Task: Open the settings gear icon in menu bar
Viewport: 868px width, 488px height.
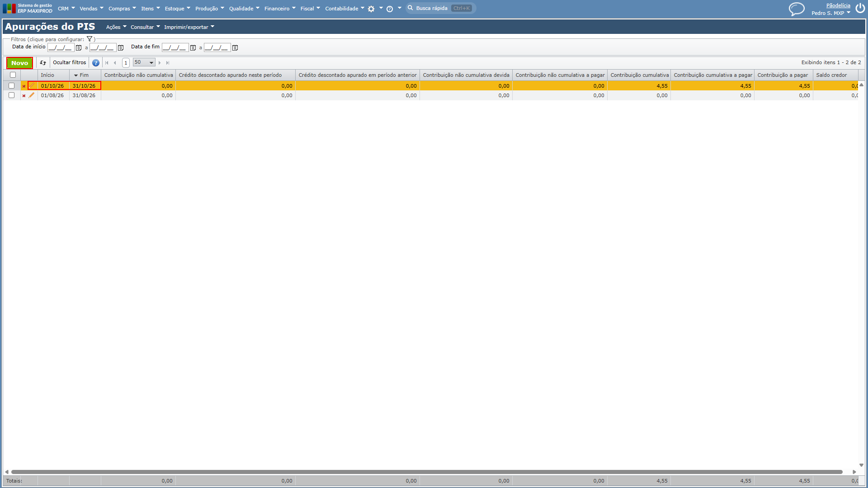Action: [371, 9]
